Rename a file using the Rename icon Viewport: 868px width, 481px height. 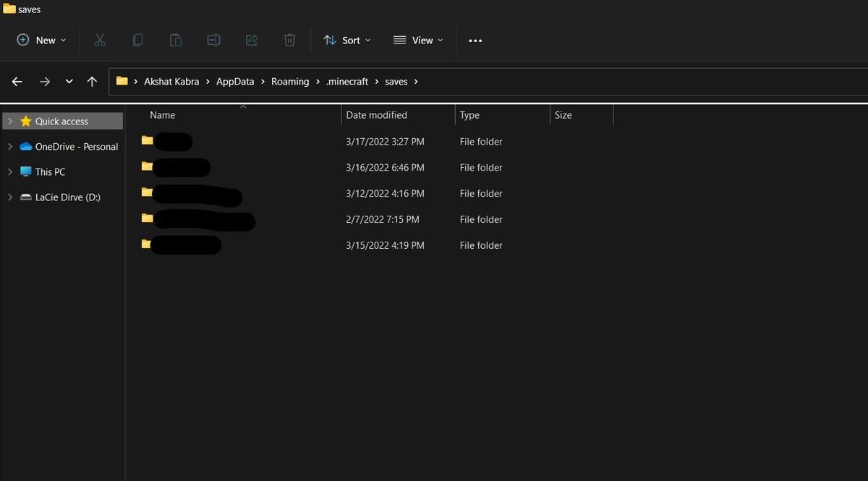point(213,40)
